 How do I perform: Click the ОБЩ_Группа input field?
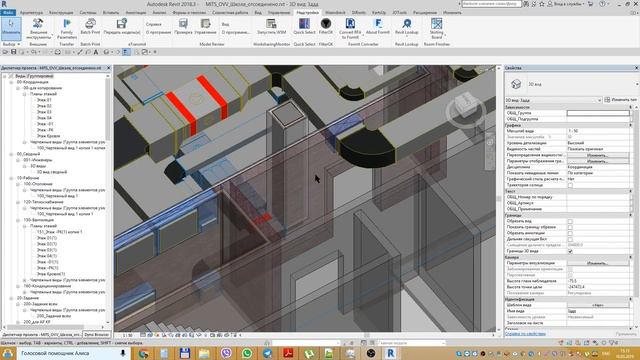[x=598, y=113]
